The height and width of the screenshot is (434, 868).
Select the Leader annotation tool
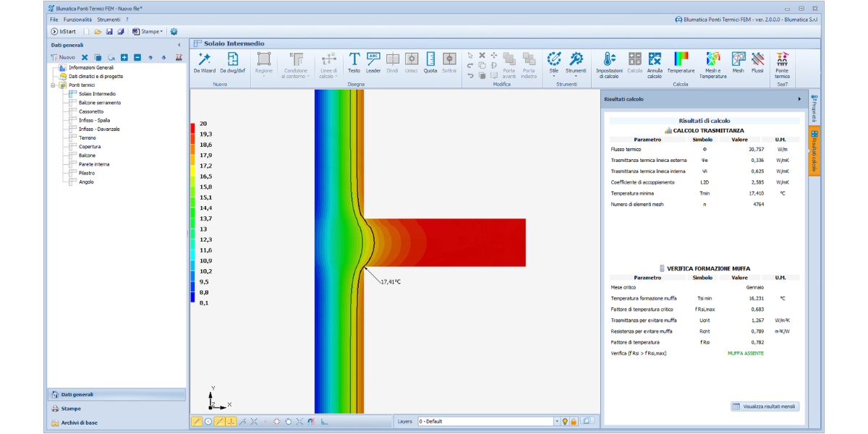(373, 63)
